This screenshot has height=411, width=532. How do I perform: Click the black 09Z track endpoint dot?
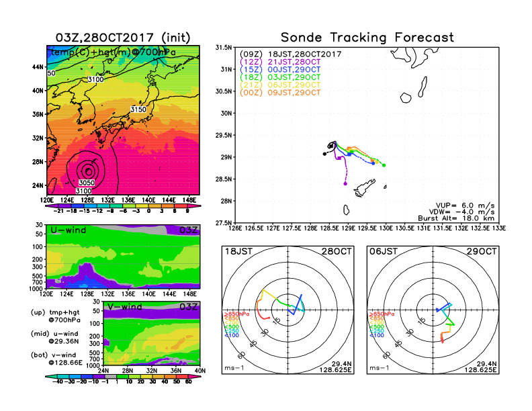(324, 154)
